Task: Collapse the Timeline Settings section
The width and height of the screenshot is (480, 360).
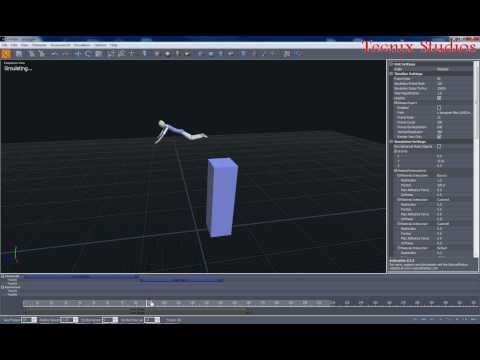Action: [x=391, y=74]
